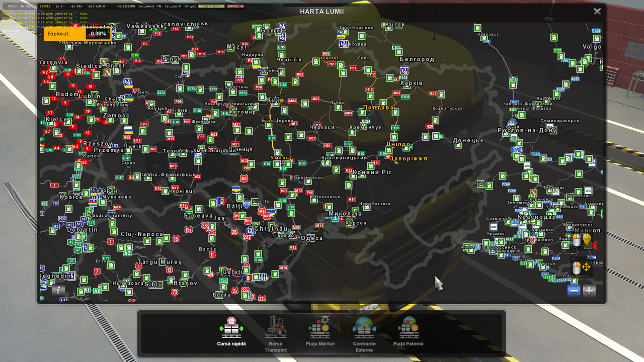Open the Piața Mărfuri cargo market icon
Screen dimensions: 644x362
point(320,328)
